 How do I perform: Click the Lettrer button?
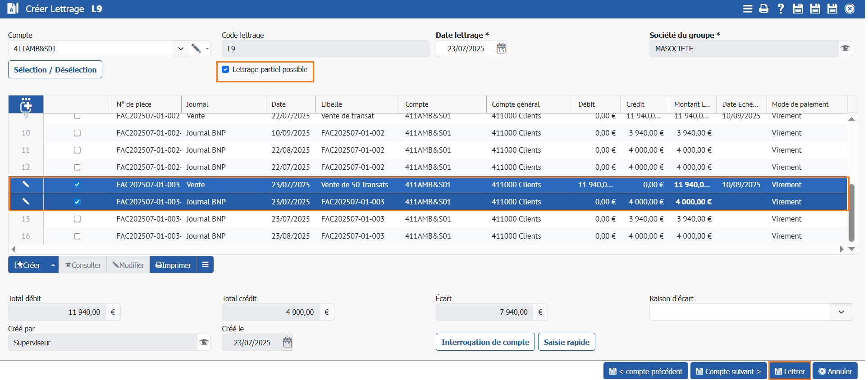[x=790, y=371]
